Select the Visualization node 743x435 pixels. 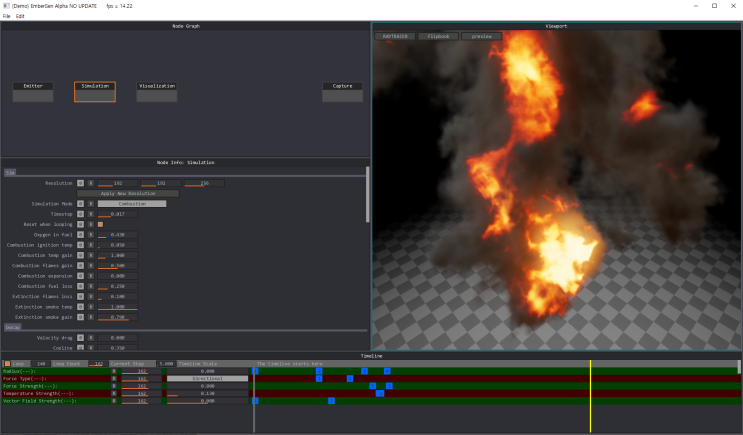tap(157, 92)
